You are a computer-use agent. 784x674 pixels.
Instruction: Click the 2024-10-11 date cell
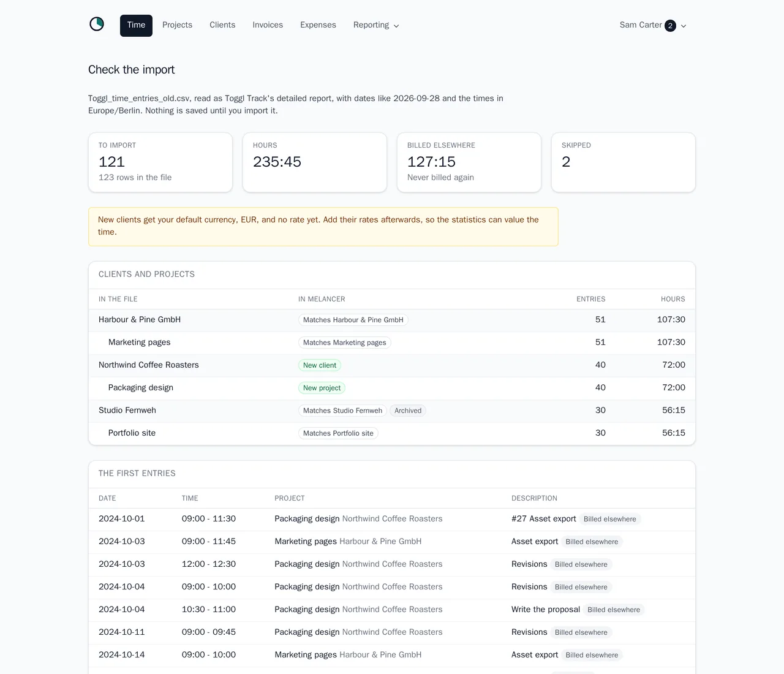point(122,632)
